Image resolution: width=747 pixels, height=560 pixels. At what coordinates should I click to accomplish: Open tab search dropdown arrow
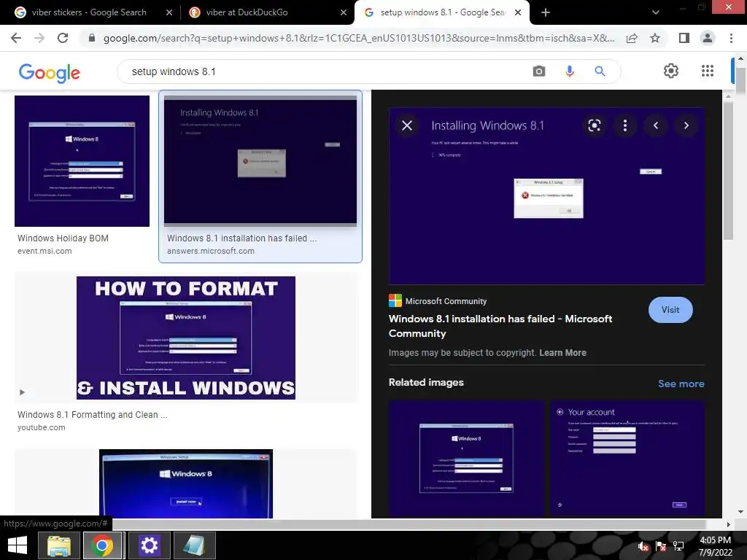656,12
